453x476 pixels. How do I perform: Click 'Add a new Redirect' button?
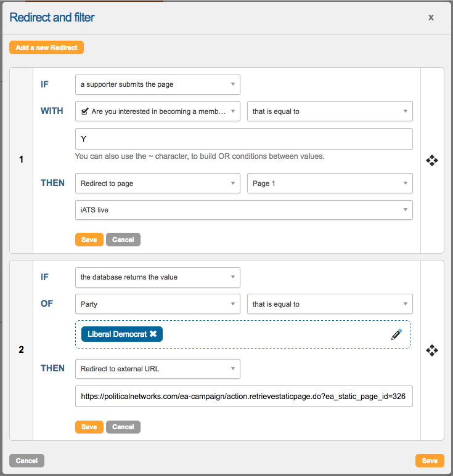(46, 47)
